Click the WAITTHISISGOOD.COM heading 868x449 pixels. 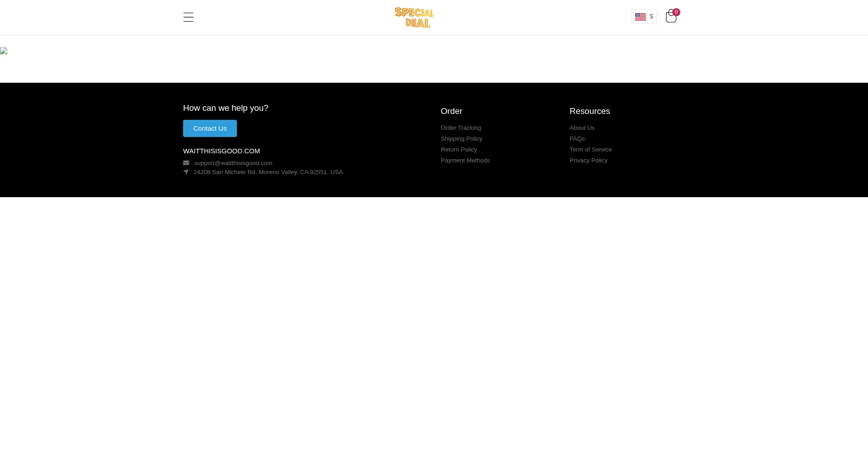pyautogui.click(x=221, y=151)
